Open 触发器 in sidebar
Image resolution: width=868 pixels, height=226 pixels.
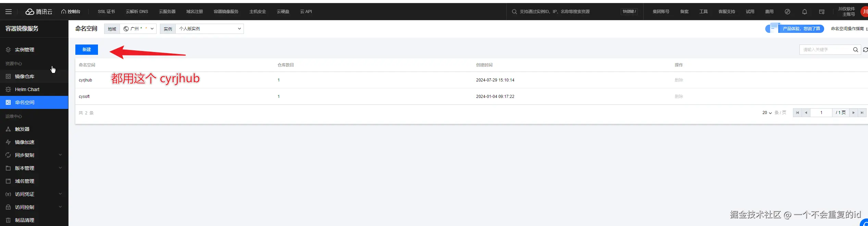pyautogui.click(x=34, y=129)
